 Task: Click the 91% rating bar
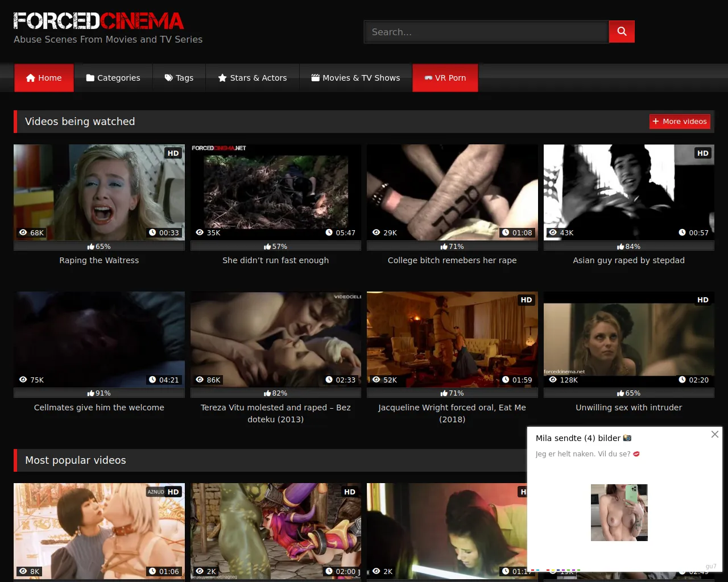[x=99, y=393]
